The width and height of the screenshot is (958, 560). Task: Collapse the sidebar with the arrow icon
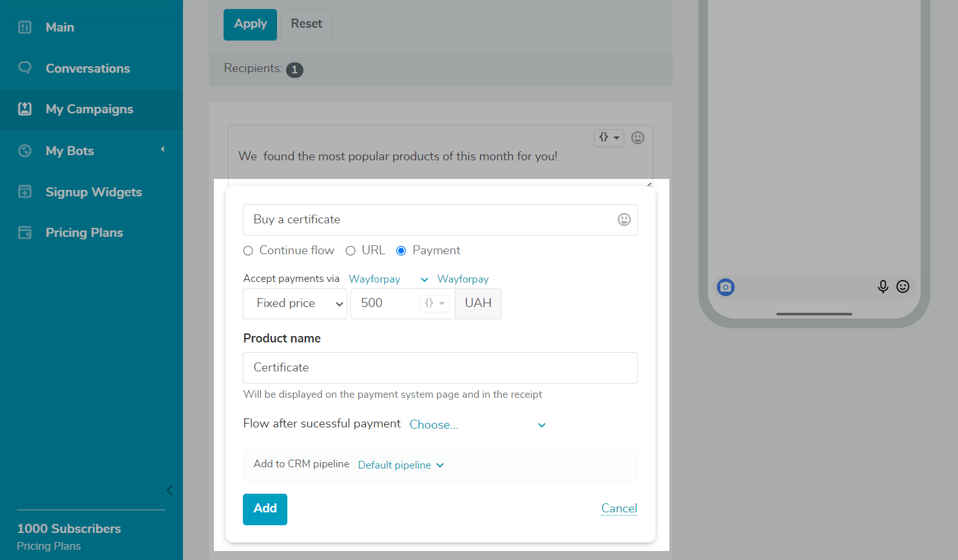[x=169, y=490]
